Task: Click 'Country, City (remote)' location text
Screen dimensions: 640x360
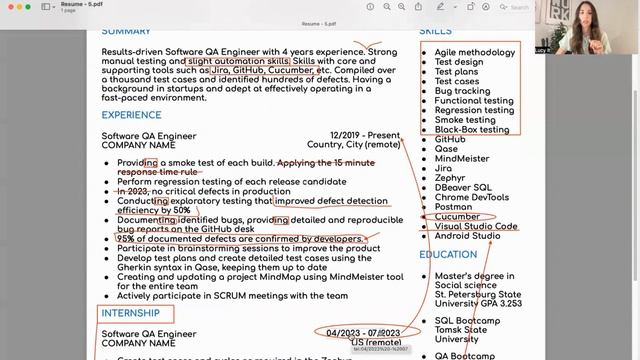Action: 353,144
